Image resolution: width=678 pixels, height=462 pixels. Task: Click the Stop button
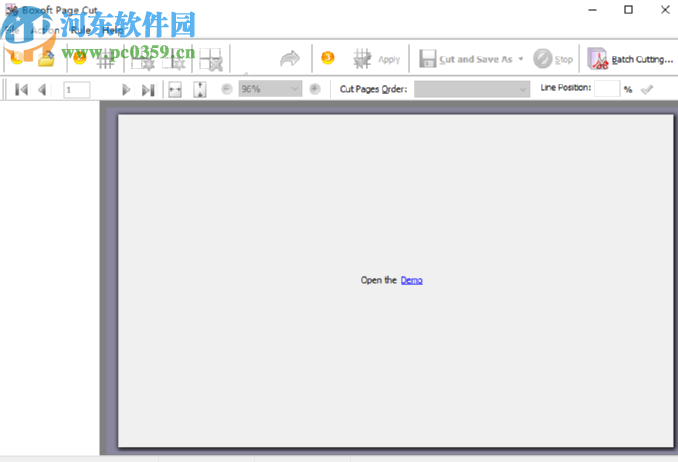(x=553, y=59)
